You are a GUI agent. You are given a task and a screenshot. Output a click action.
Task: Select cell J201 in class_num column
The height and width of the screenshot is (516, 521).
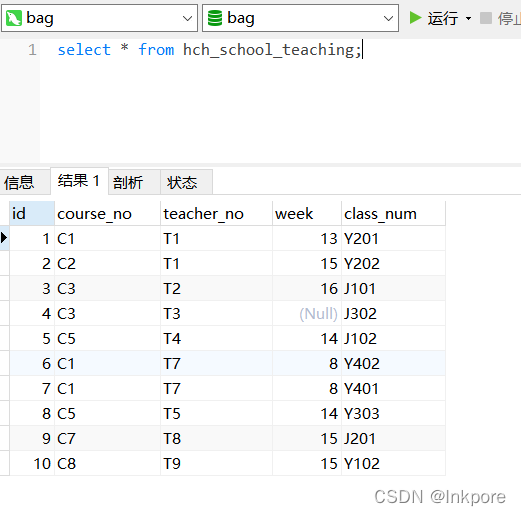[393, 438]
